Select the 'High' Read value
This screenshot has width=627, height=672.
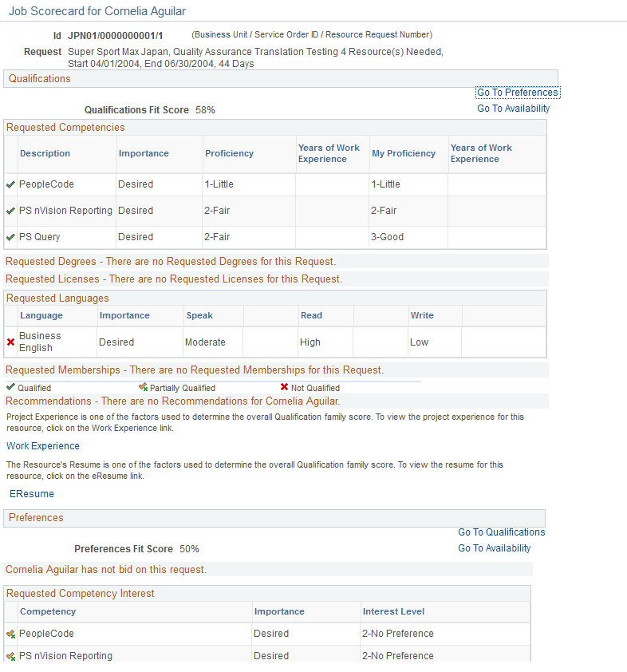point(310,342)
